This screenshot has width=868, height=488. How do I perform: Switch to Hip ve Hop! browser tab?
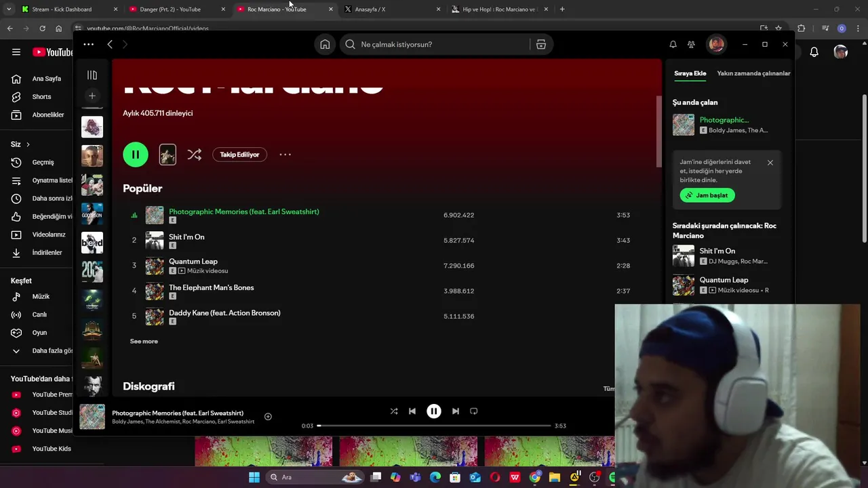[498, 9]
